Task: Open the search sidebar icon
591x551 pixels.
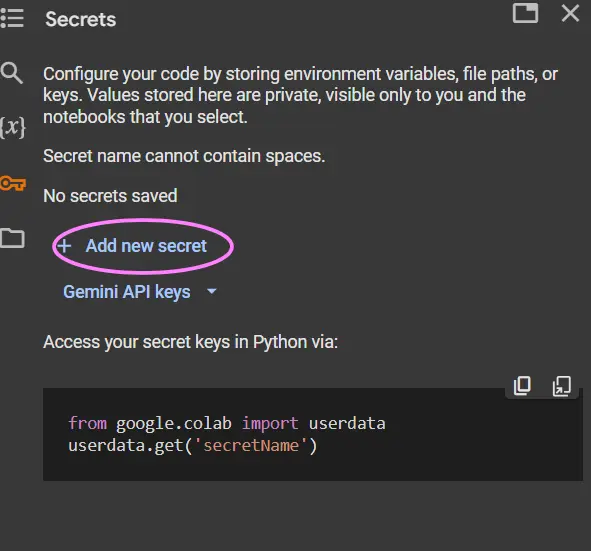Action: (11, 73)
